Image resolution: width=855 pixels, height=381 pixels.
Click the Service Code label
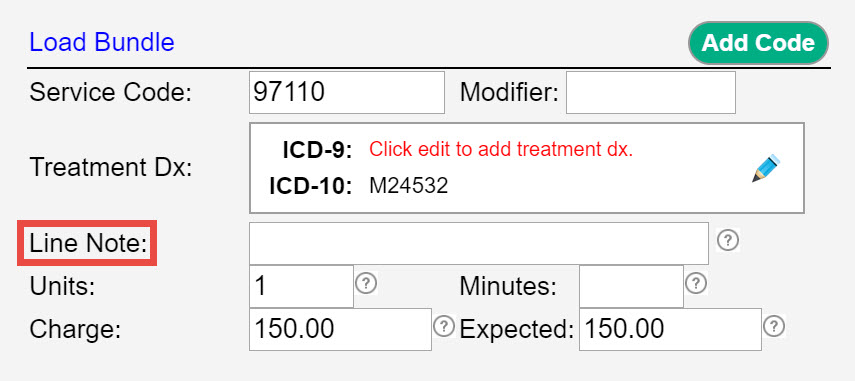111,92
